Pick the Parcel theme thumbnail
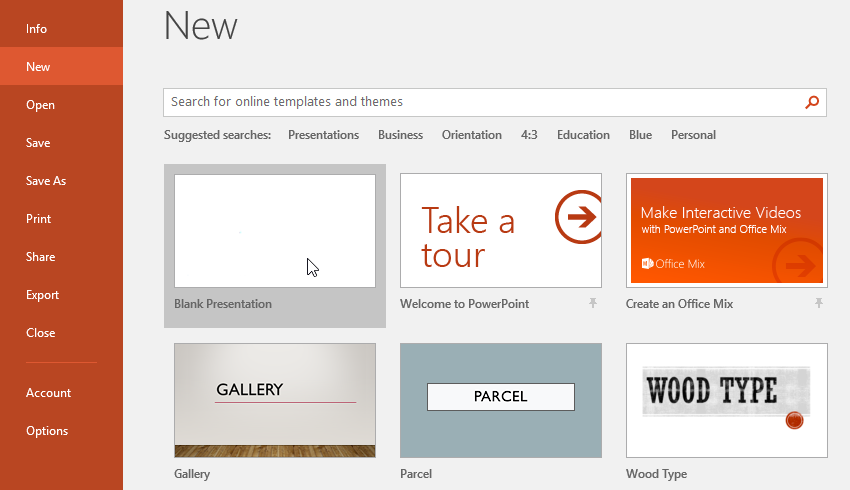 [x=501, y=400]
